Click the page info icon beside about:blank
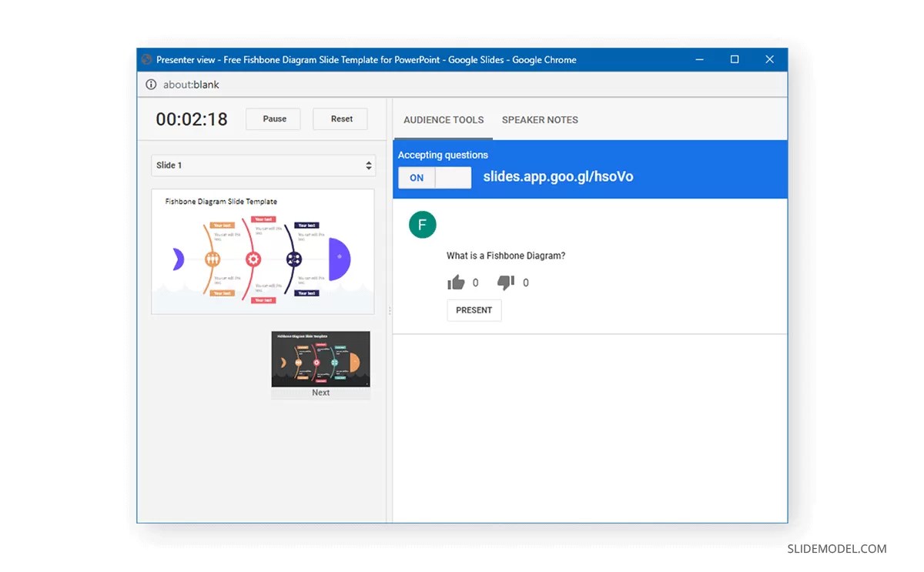The height and width of the screenshot is (572, 924). (150, 85)
